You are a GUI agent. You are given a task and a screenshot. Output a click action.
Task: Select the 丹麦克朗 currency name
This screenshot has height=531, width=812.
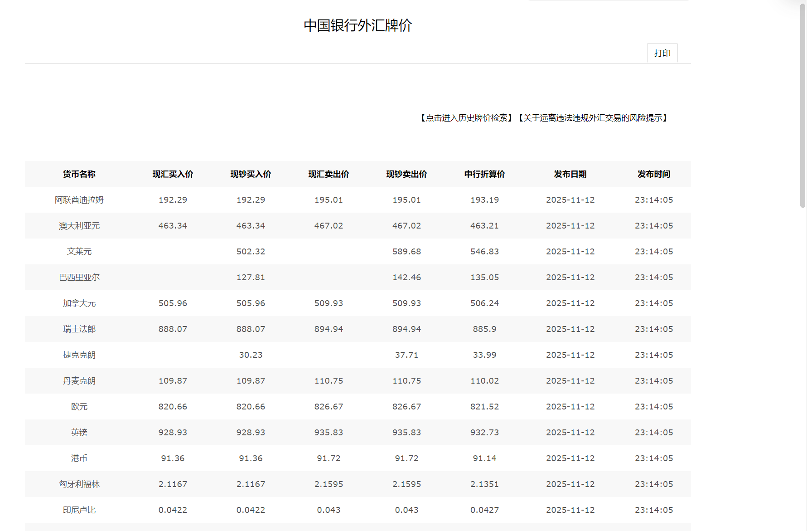[79, 381]
